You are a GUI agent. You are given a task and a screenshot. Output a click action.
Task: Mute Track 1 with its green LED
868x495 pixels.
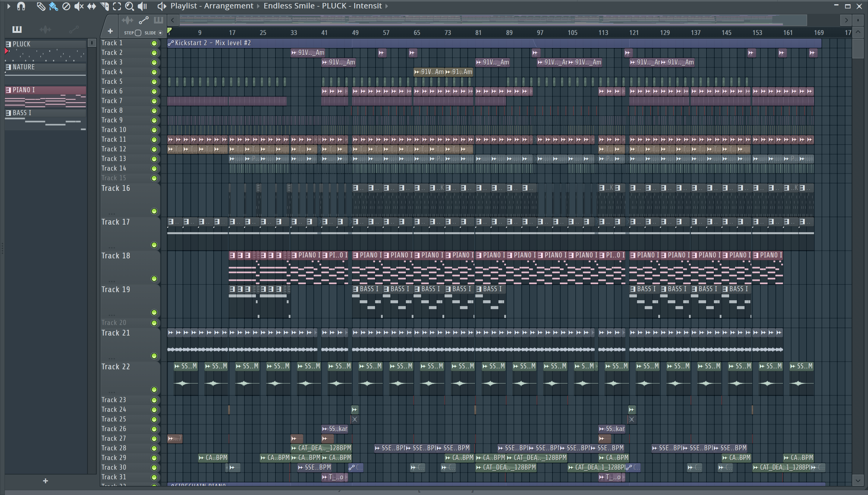click(x=154, y=43)
